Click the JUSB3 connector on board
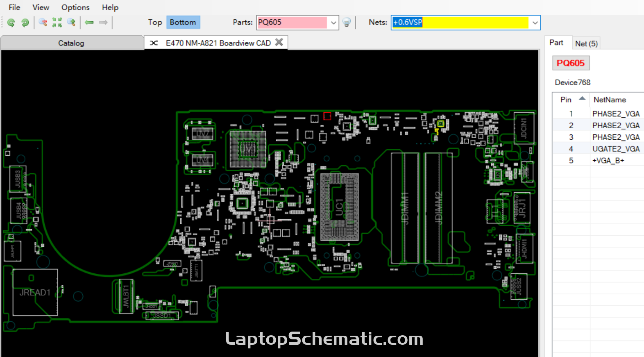 [18, 179]
